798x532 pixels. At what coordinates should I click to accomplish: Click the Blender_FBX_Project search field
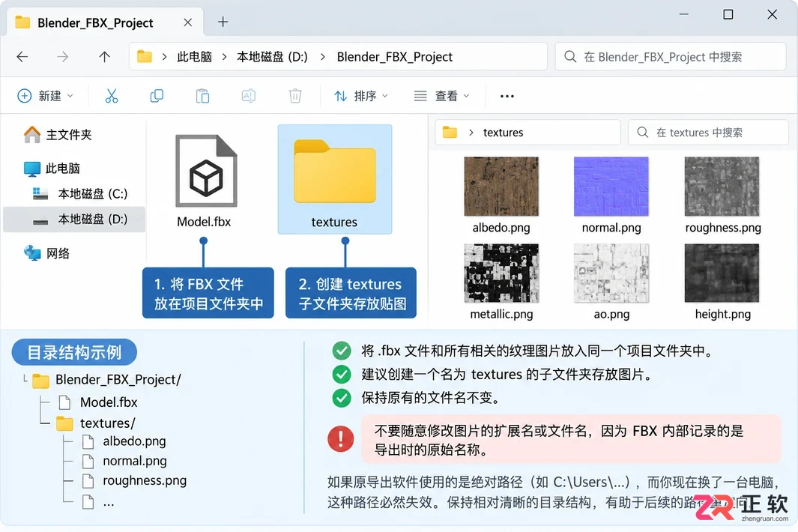point(671,56)
